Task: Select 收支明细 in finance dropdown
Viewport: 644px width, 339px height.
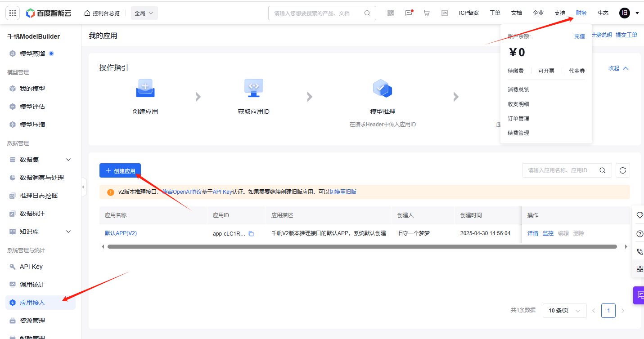Action: (x=518, y=104)
